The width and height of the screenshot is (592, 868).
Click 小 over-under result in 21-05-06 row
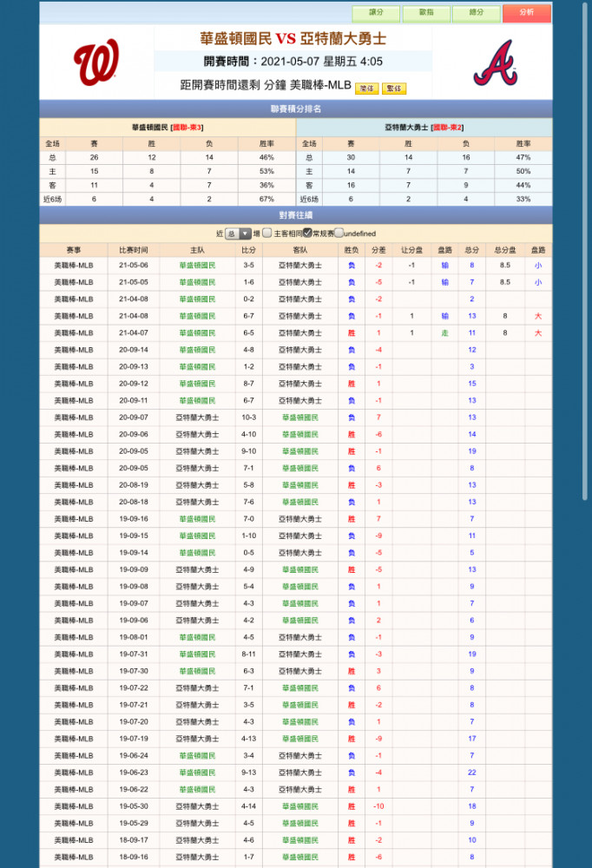pos(537,266)
